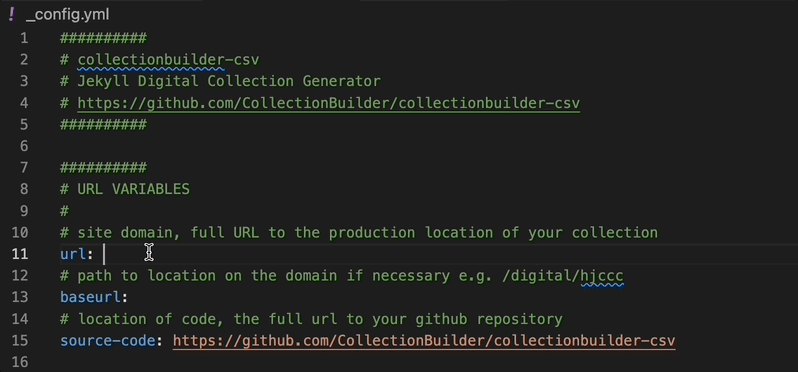
Task: Click line number 11 in the gutter
Action: (x=19, y=254)
